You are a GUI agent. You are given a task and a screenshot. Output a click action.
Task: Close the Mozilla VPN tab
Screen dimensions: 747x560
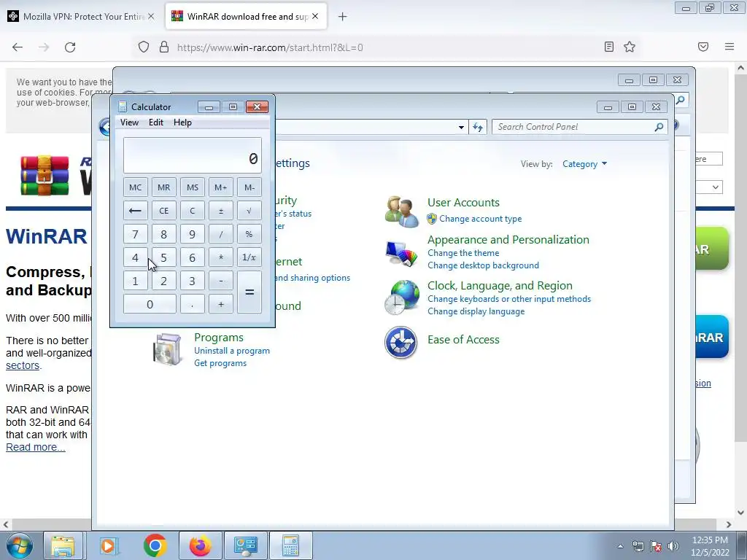coord(151,16)
